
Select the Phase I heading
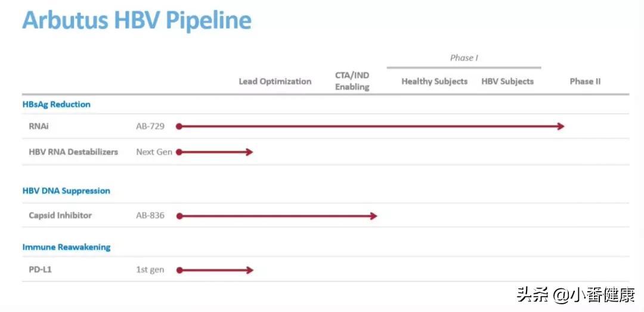[x=464, y=58]
